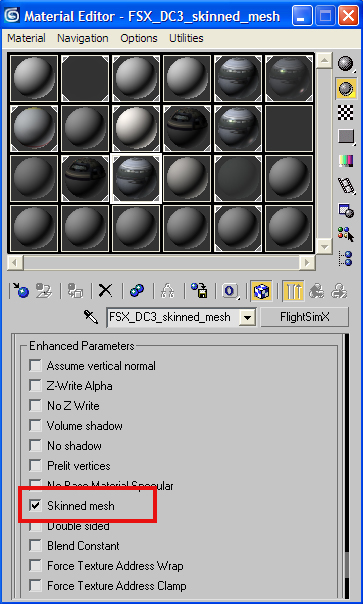Open the Sample UV Tiling flyout
The image size is (363, 604).
pos(346,137)
